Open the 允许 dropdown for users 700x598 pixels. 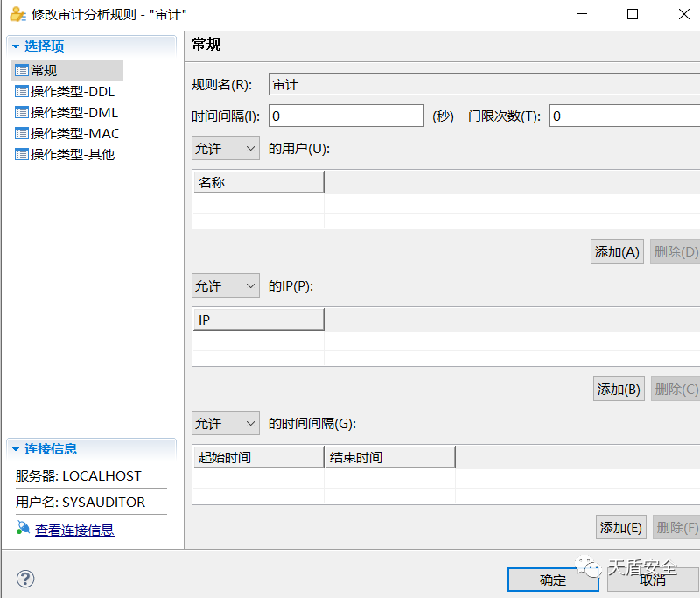coord(226,149)
